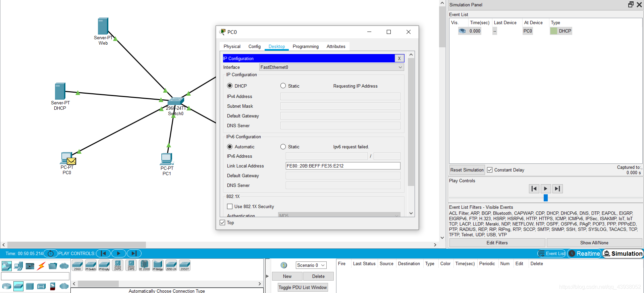
Task: Click the Event List button
Action: click(x=552, y=254)
